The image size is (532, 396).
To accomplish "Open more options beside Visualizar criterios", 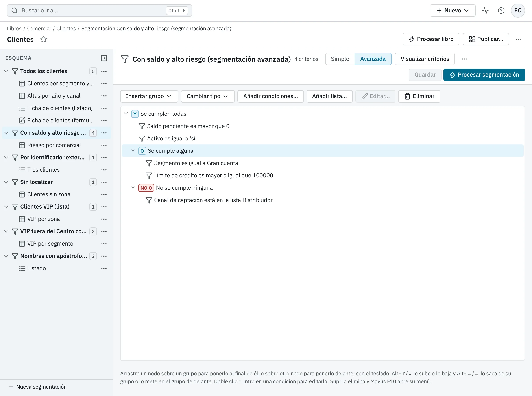I will 465,59.
